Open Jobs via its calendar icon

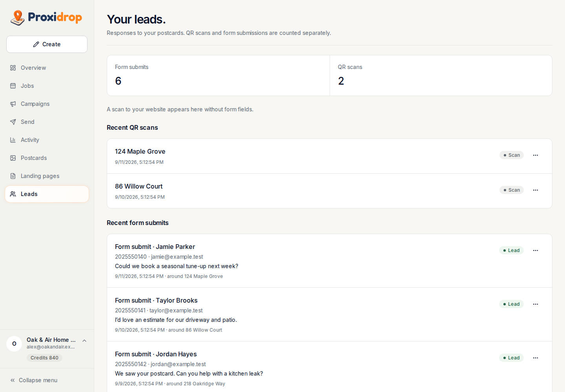(x=13, y=86)
